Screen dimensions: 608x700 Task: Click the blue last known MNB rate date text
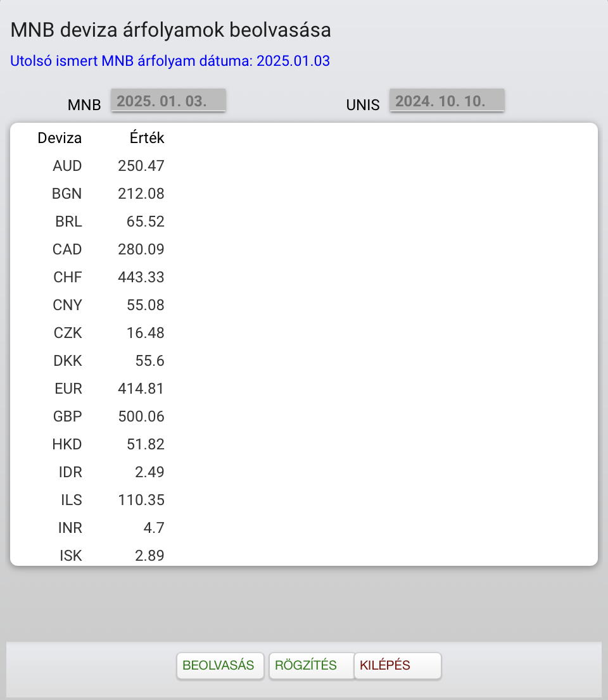[x=170, y=61]
